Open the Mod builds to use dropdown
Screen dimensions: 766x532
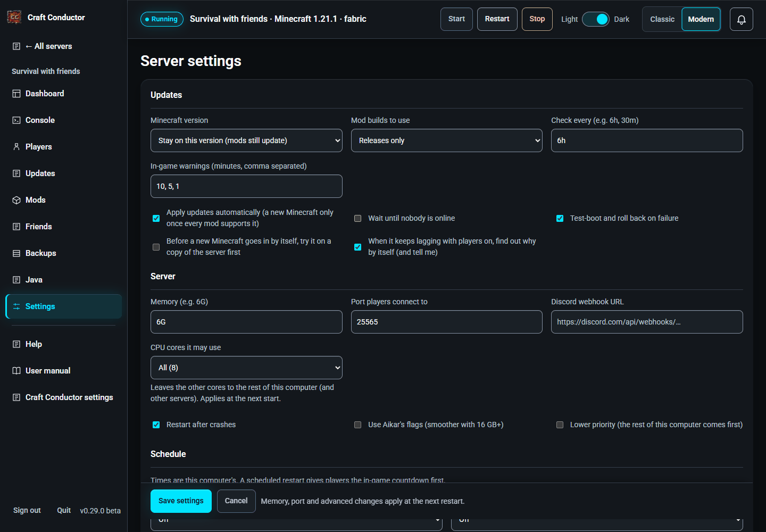tap(447, 140)
